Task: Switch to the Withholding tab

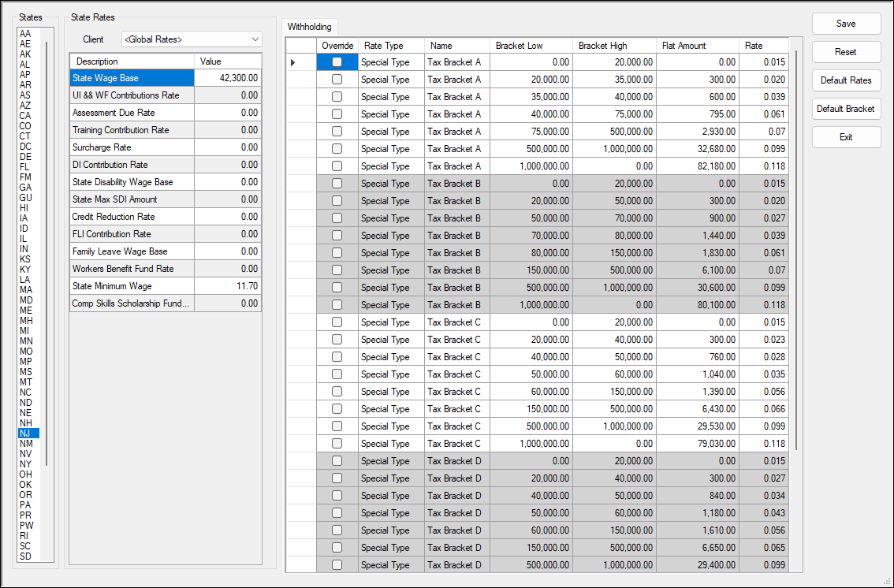Action: pos(310,27)
